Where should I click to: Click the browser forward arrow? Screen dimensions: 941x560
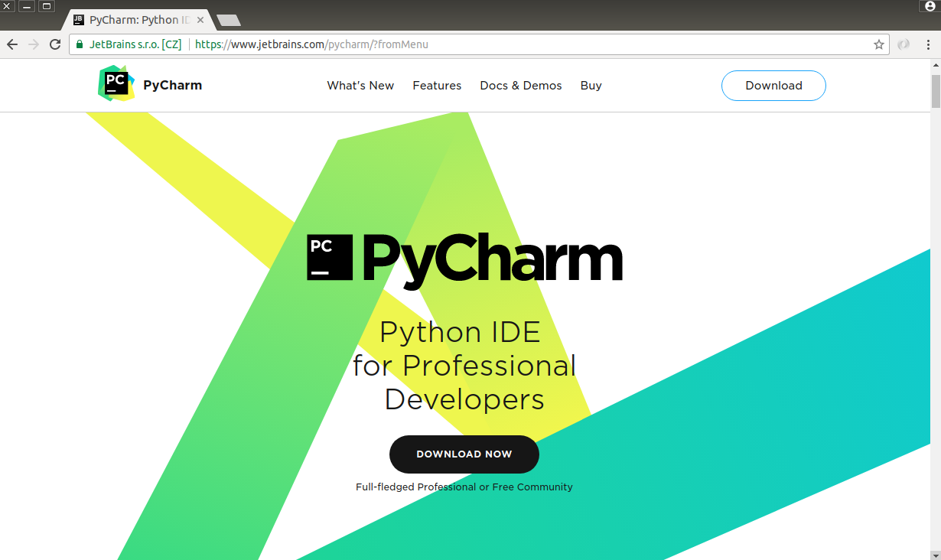(34, 44)
